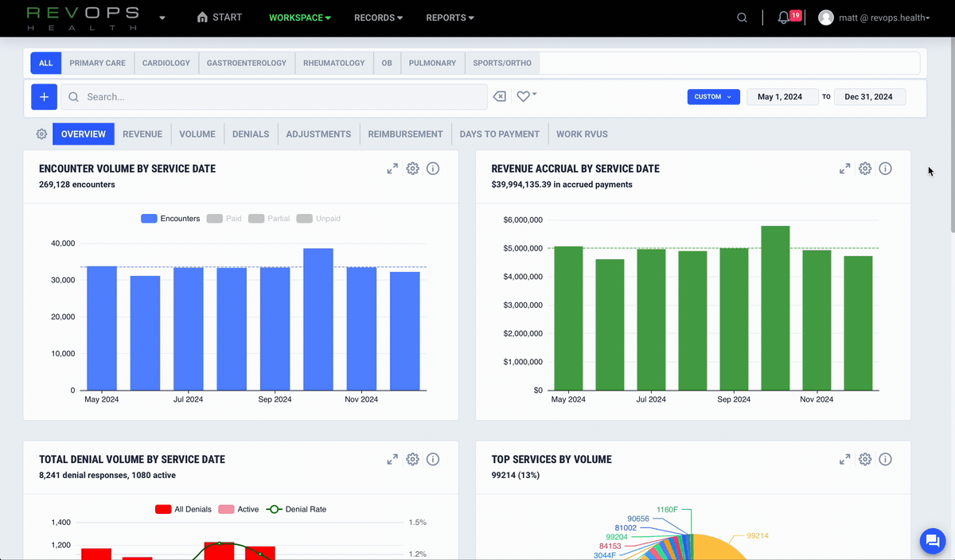Screen dimensions: 955x560
Task: Open the RECORDS menu
Action: tap(378, 17)
